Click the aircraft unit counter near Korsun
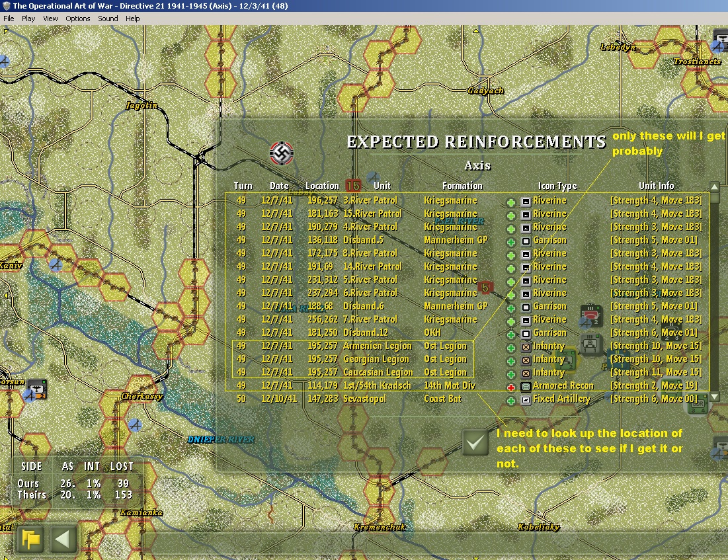 pos(36,389)
